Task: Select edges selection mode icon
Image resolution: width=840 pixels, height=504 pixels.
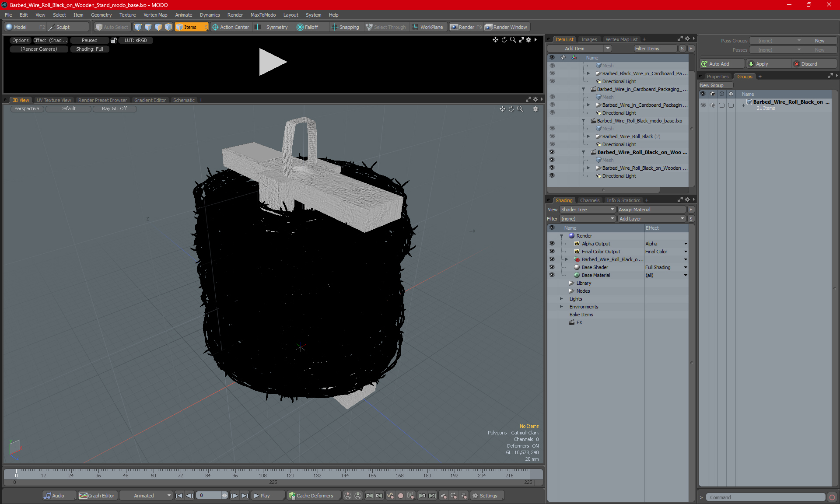Action: pos(148,27)
